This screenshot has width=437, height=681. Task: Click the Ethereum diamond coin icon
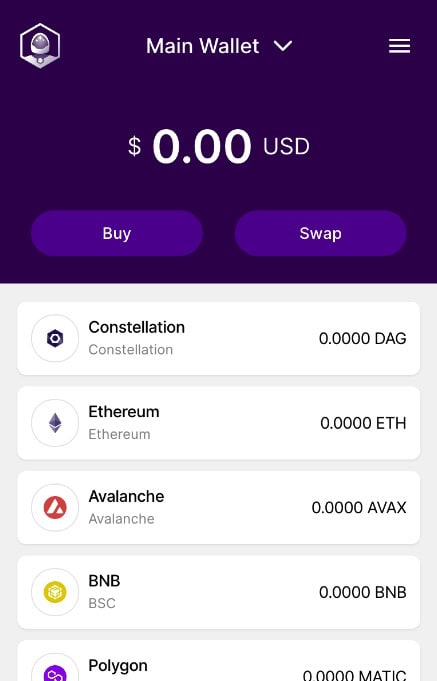coord(55,423)
